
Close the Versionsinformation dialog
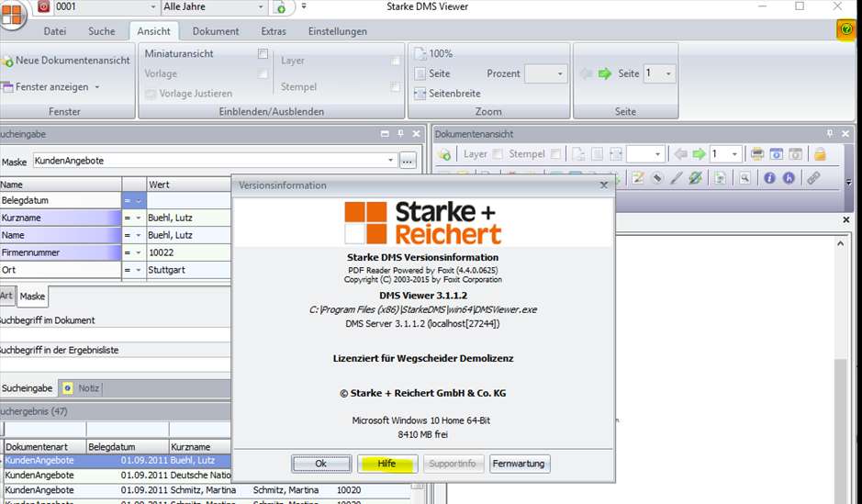pos(604,185)
